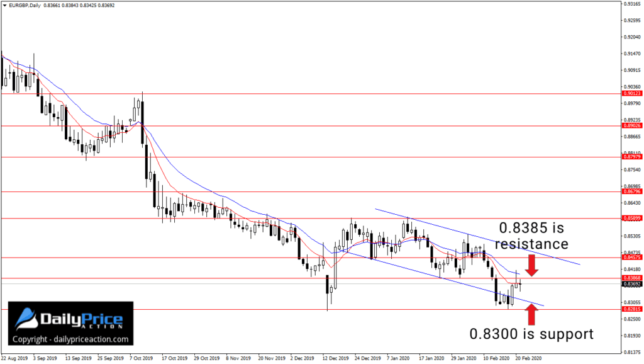
Task: Click the 25 Sep 2019 date label
Action: [x=111, y=358]
